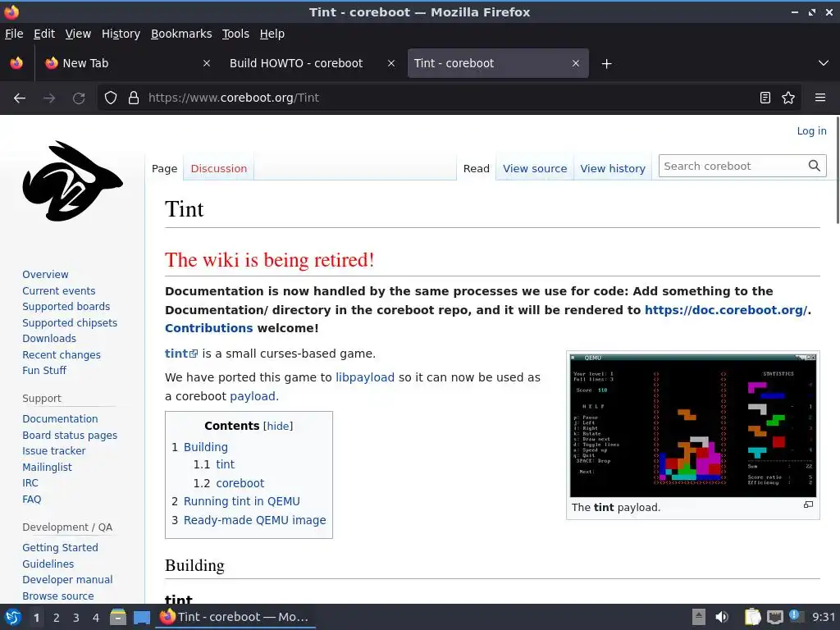The image size is (840, 630).
Task: Open the File menu
Action: 14,34
